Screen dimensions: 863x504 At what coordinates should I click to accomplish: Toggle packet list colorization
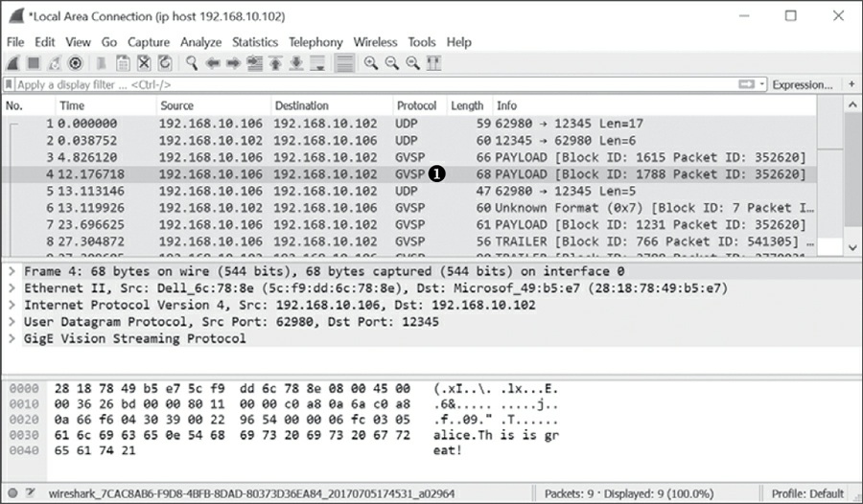tap(344, 63)
